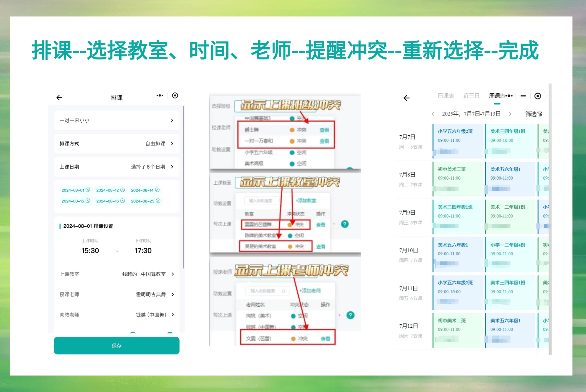Click the 保存 button
586x392 pixels.
pos(117,346)
